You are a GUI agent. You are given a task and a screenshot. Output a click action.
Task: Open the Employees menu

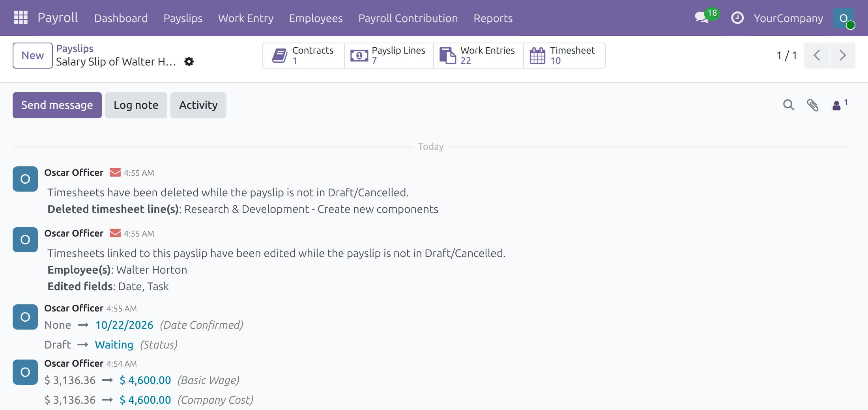(x=316, y=18)
